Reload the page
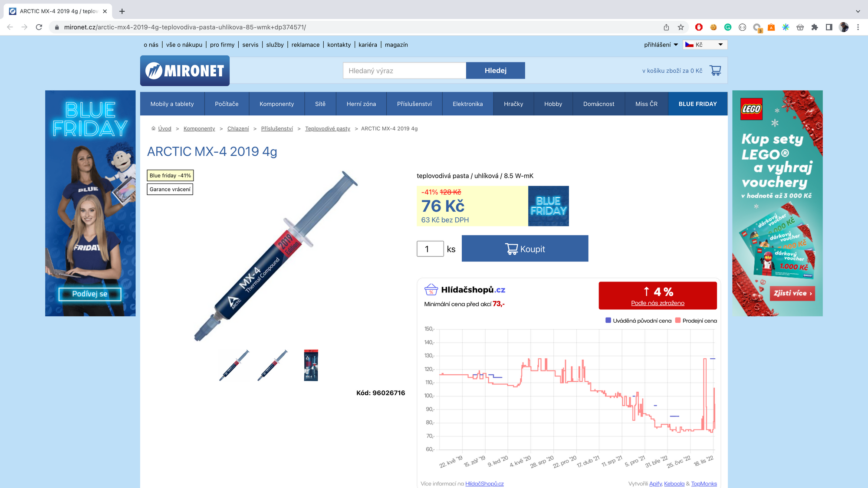The image size is (868, 488). pyautogui.click(x=39, y=27)
